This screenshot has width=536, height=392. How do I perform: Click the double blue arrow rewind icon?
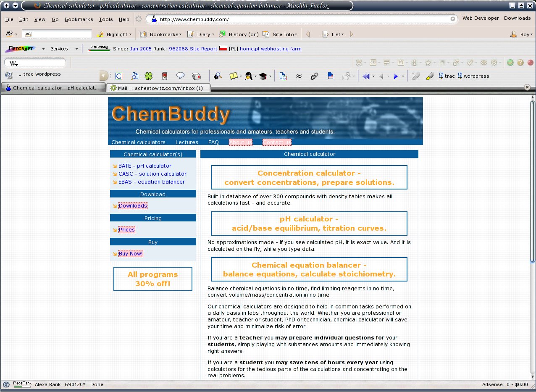(x=366, y=76)
